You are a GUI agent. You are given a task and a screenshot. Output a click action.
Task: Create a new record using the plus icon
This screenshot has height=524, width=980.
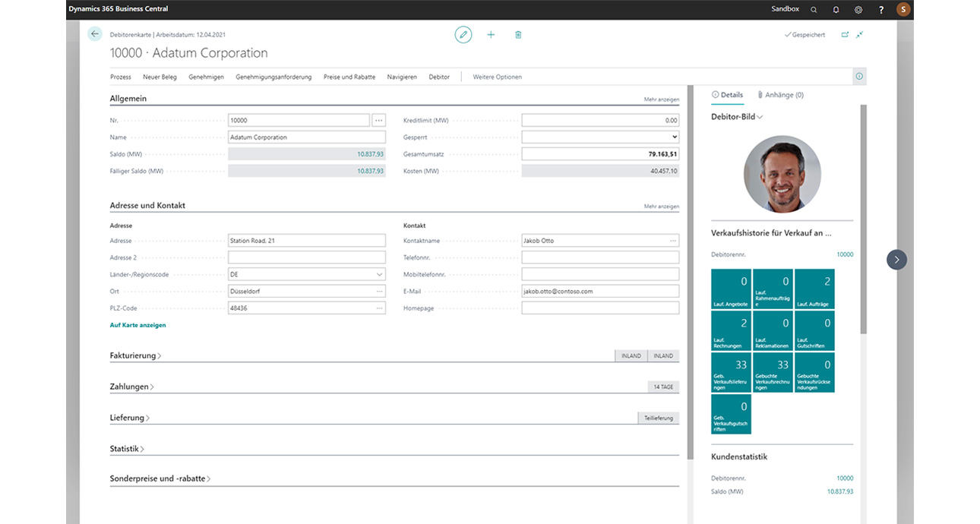[491, 34]
